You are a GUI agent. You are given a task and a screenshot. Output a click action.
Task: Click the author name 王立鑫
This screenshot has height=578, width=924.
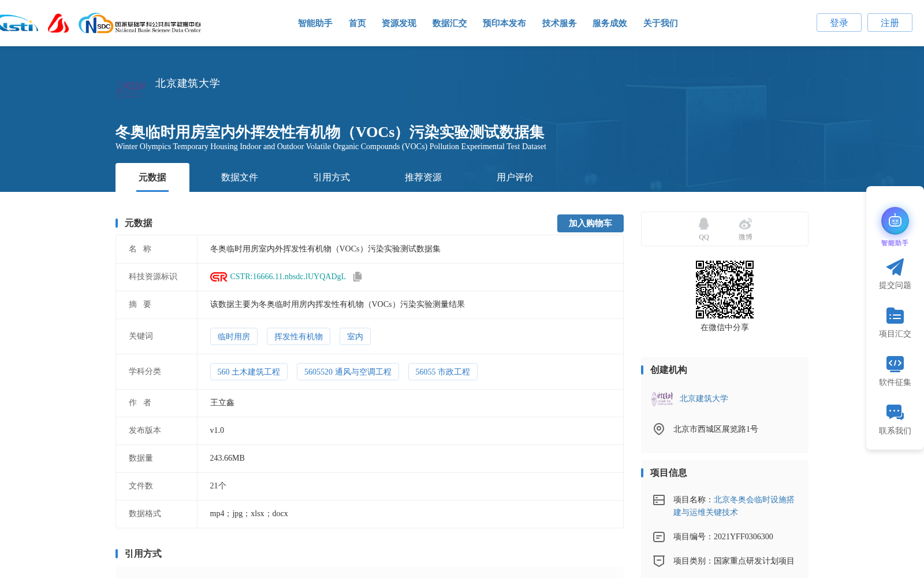pos(222,403)
